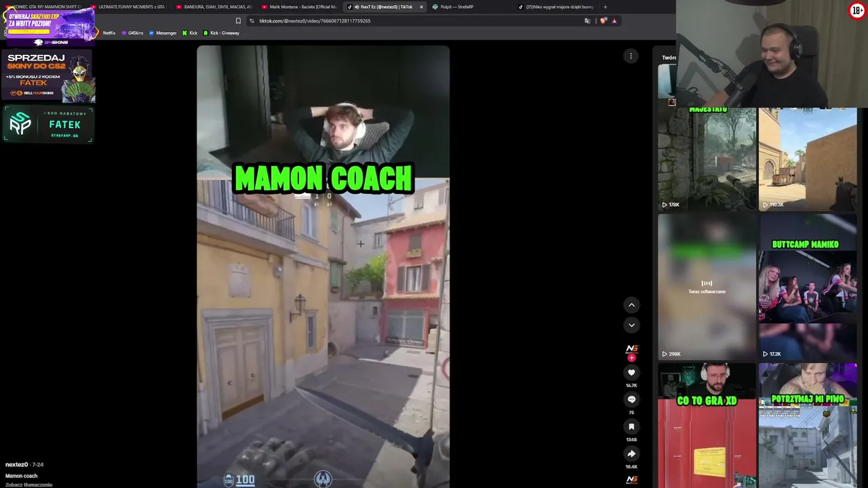Open the MAJESTATU video thumbnail with 178K views
The width and height of the screenshot is (868, 488).
[707, 159]
